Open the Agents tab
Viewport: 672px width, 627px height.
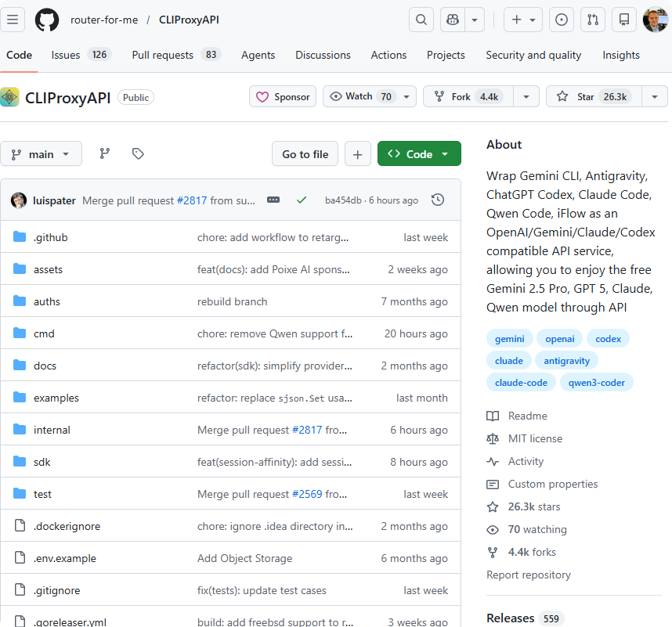click(x=258, y=56)
